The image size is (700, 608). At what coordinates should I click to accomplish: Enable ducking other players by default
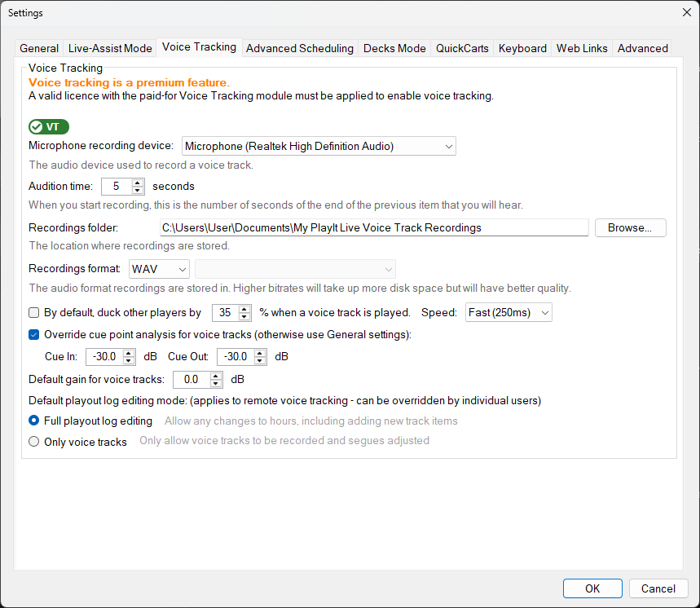[x=34, y=312]
